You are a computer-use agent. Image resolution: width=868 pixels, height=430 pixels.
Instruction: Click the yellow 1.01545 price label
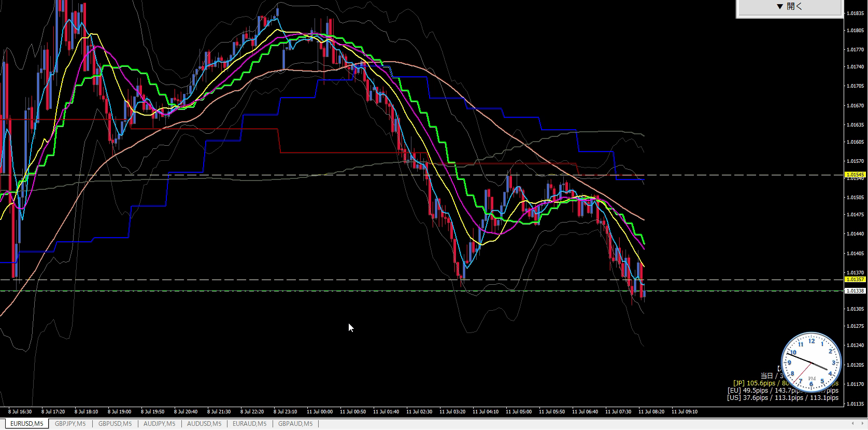point(855,175)
